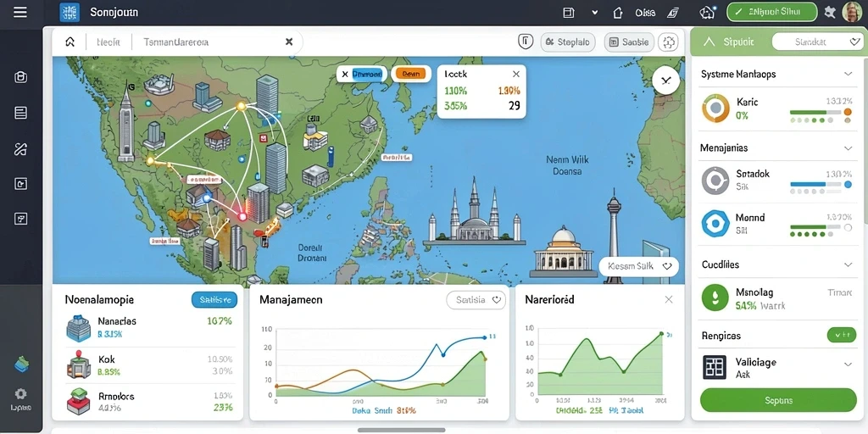Click the Steplalo button in toolbar

coord(567,42)
